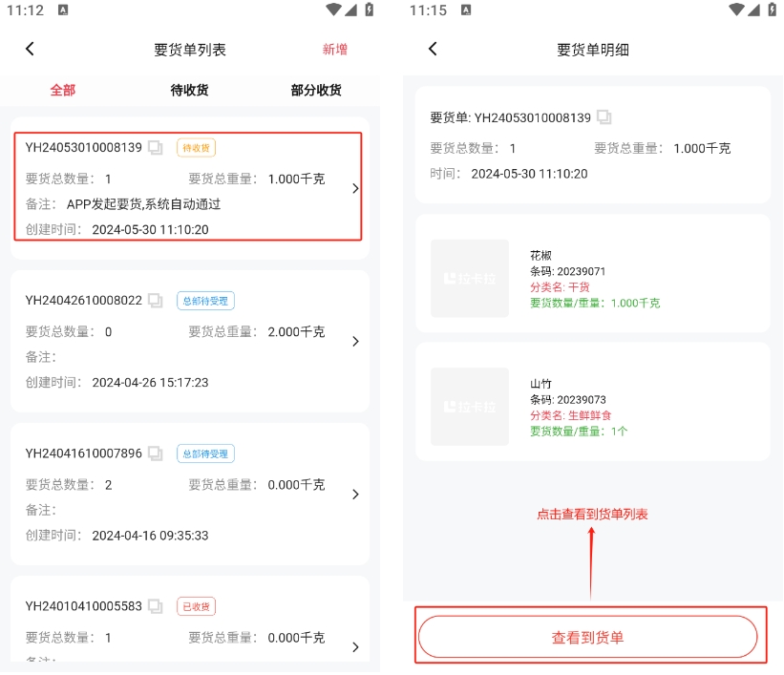Tap 新增 to create a new order
The image size is (784, 675).
coord(335,50)
